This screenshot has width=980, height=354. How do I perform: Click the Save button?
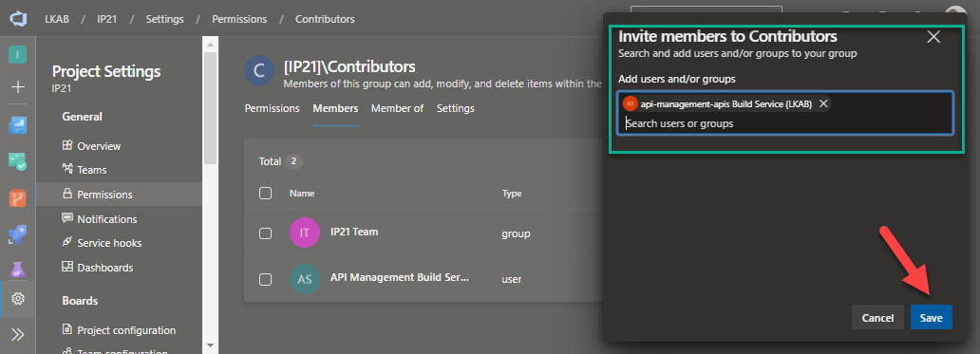point(932,317)
